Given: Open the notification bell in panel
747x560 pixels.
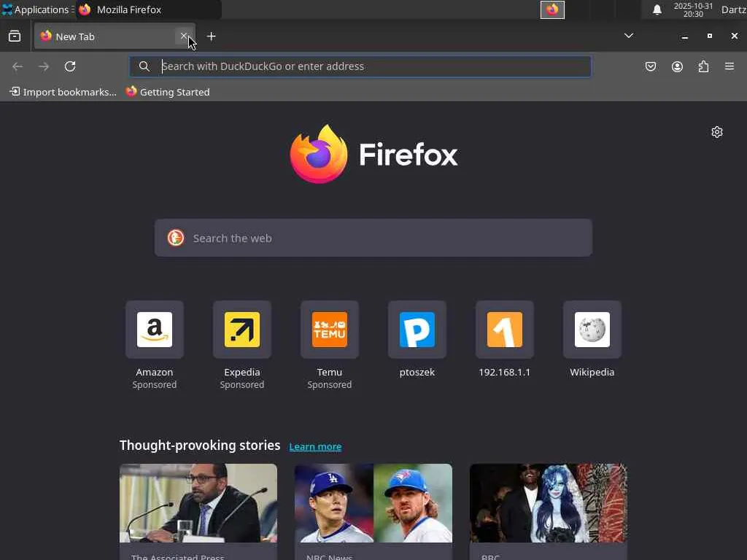Looking at the screenshot, I should point(657,9).
